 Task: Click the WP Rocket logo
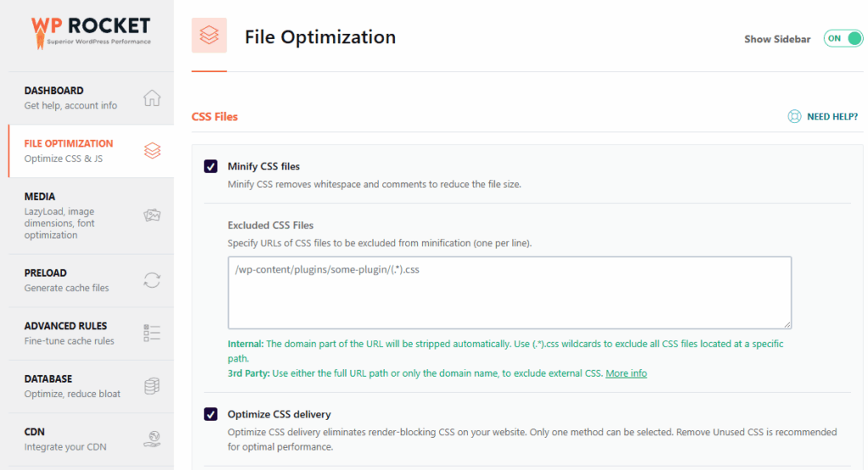coord(90,31)
